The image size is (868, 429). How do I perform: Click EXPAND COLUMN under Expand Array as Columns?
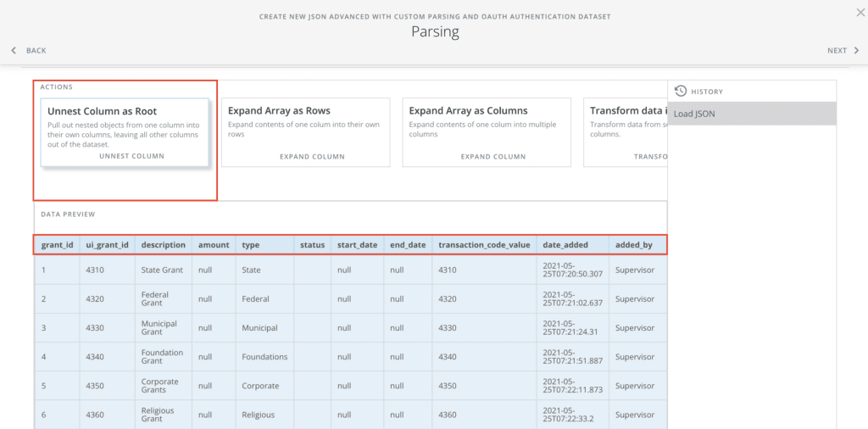click(493, 157)
